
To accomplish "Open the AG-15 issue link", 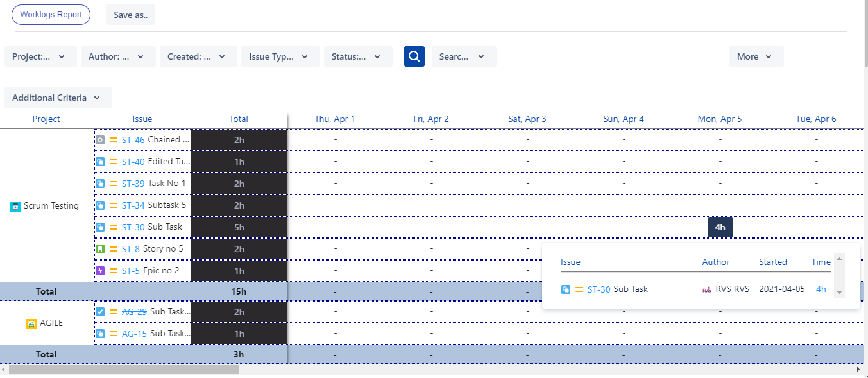I will [x=135, y=334].
